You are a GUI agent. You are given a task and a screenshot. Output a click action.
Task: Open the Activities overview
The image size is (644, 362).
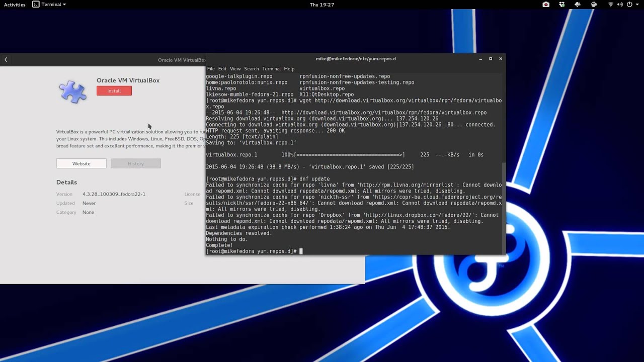click(15, 5)
